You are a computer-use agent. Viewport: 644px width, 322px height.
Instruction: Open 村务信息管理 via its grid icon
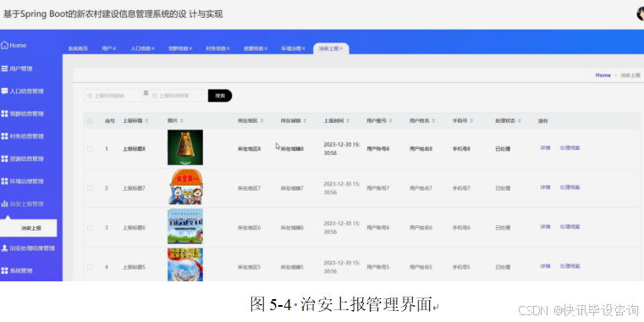click(4, 136)
